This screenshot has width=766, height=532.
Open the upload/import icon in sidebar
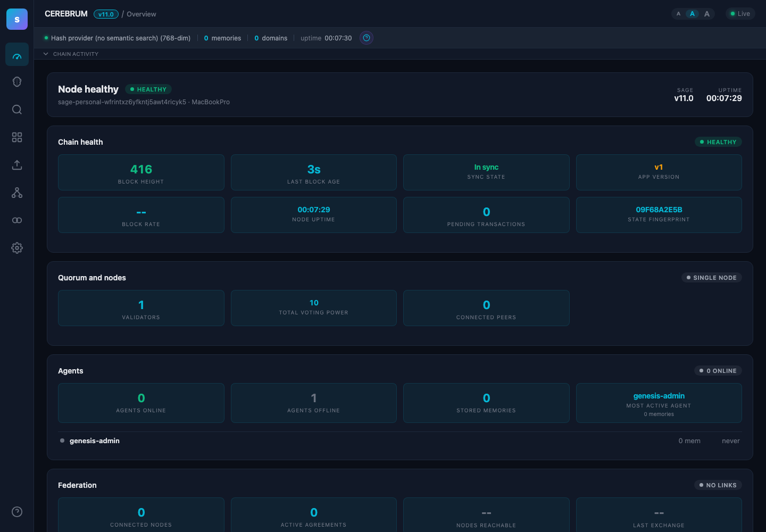click(x=17, y=165)
